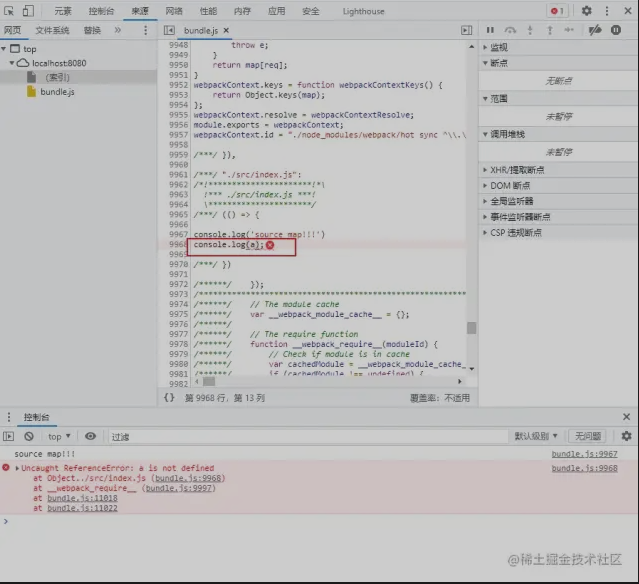Pause script execution in debugger
This screenshot has height=584, width=639.
coord(490,30)
